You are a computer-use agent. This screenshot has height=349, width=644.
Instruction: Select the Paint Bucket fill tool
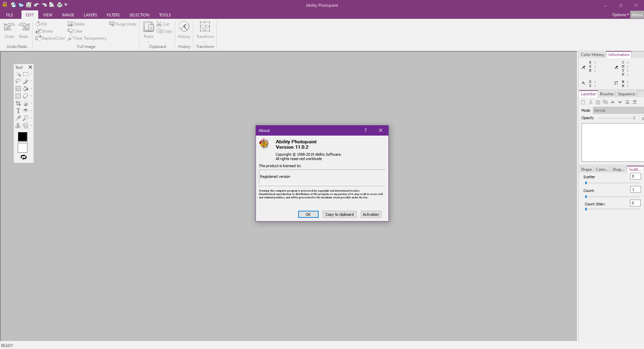click(25, 89)
